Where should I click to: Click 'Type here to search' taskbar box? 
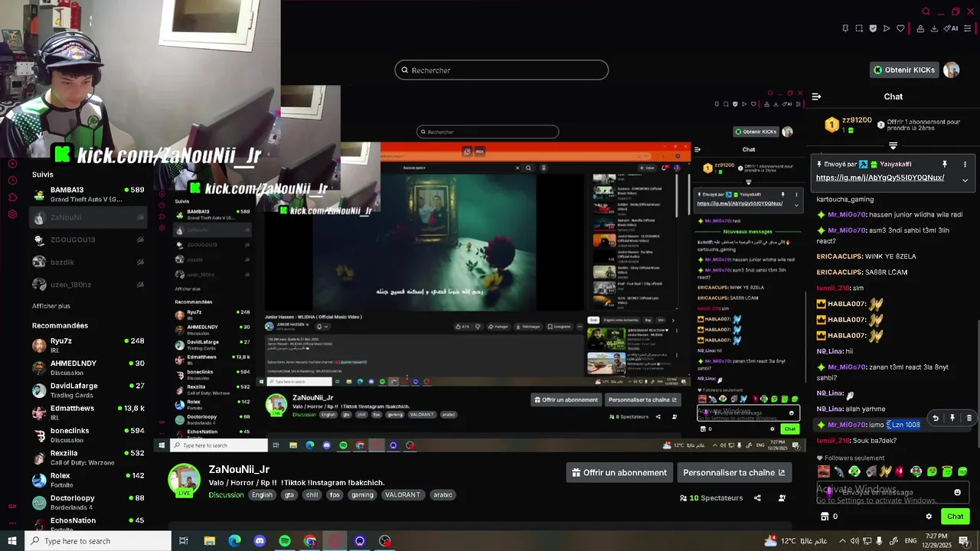click(98, 541)
